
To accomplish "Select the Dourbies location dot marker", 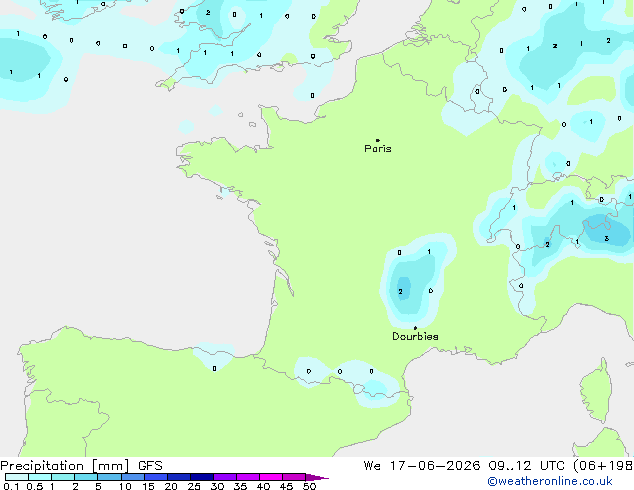I will (x=415, y=328).
